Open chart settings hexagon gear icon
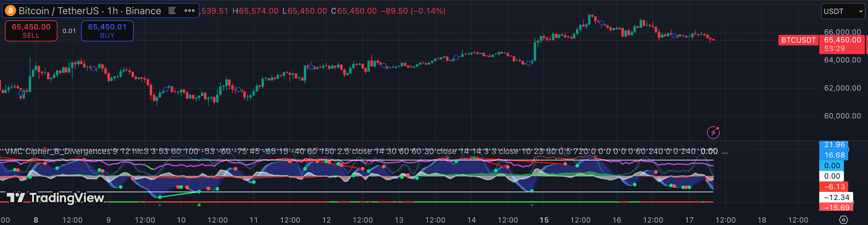Screen dimensions: 868x225 point(843,220)
